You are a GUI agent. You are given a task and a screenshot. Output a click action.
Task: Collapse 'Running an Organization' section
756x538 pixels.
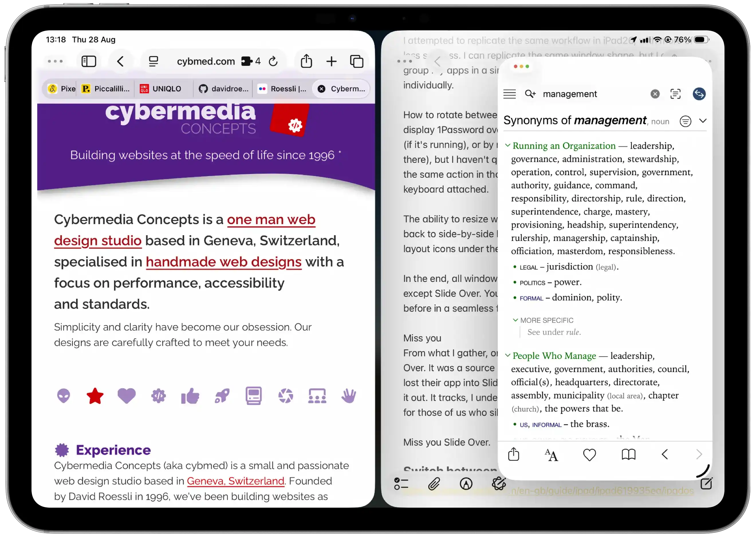pyautogui.click(x=507, y=145)
